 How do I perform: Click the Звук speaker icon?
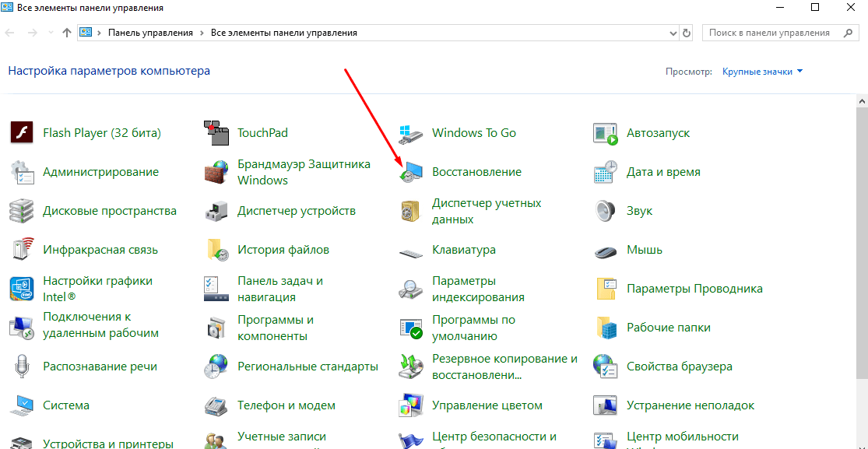[606, 211]
